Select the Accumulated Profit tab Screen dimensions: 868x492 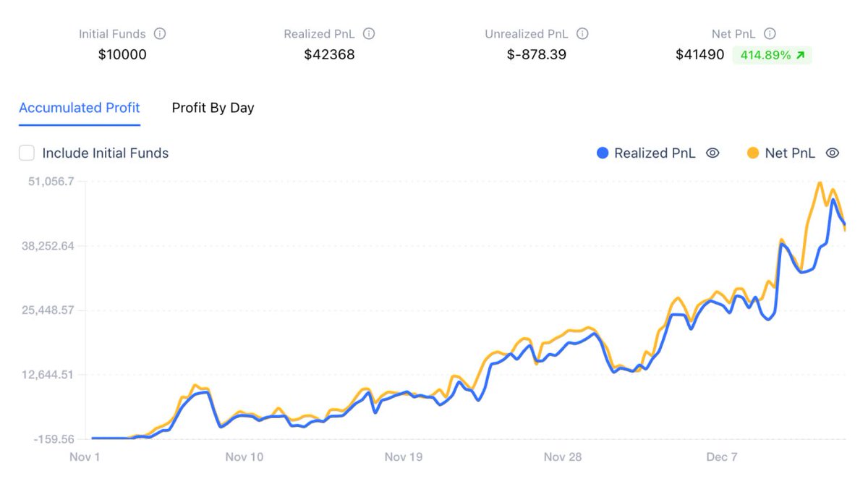[80, 107]
